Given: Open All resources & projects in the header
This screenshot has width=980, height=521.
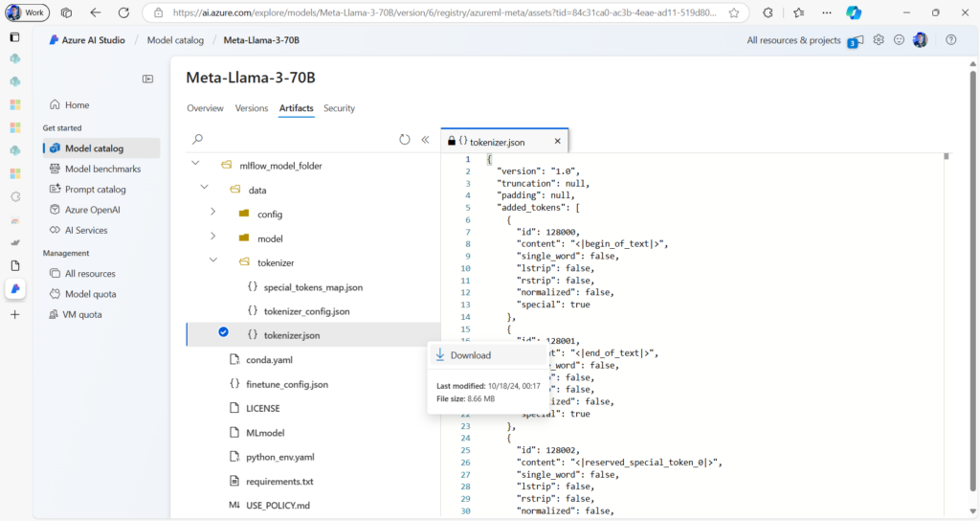Looking at the screenshot, I should pos(793,40).
